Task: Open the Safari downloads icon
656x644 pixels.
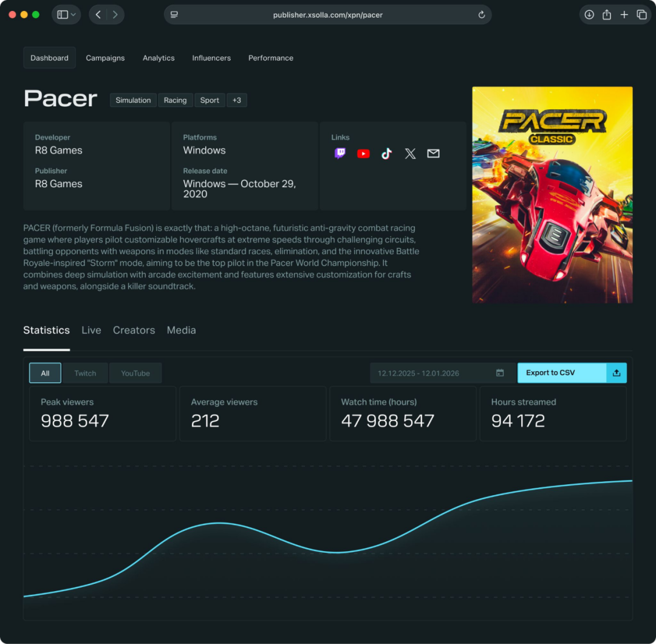Action: 589,15
